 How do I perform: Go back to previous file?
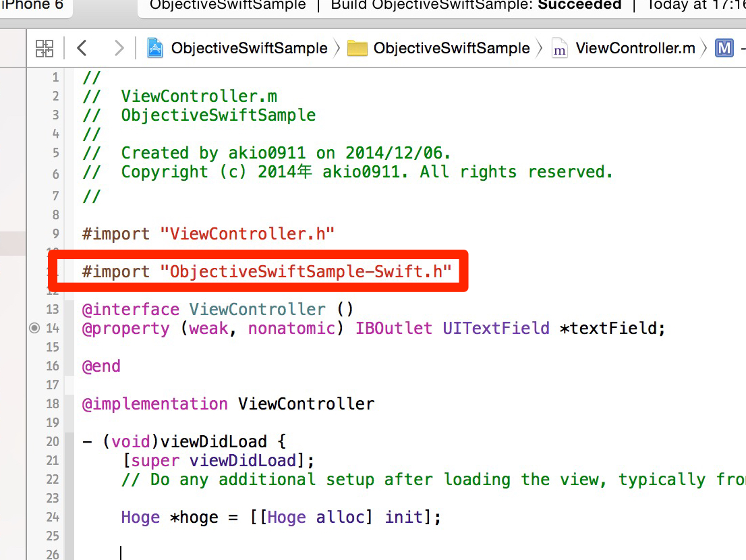(x=82, y=48)
